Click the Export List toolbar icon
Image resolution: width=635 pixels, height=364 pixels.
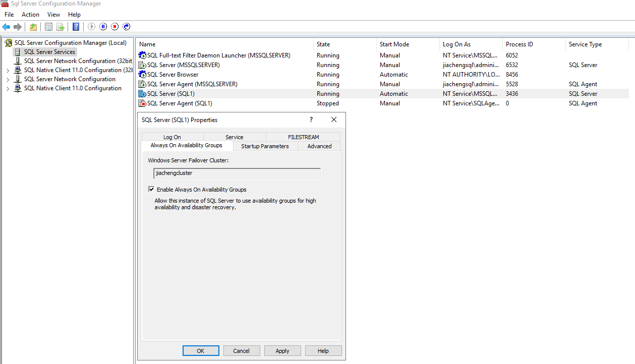[x=61, y=27]
